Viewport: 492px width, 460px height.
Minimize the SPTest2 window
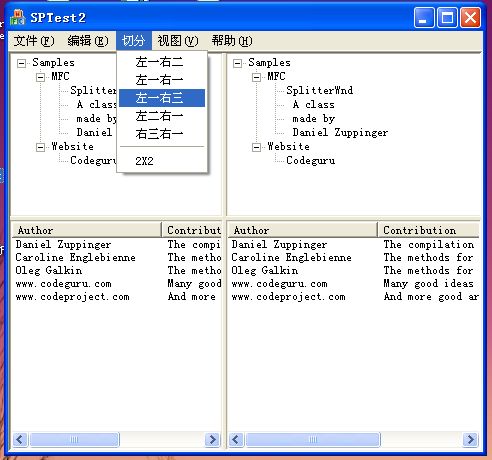coord(424,18)
